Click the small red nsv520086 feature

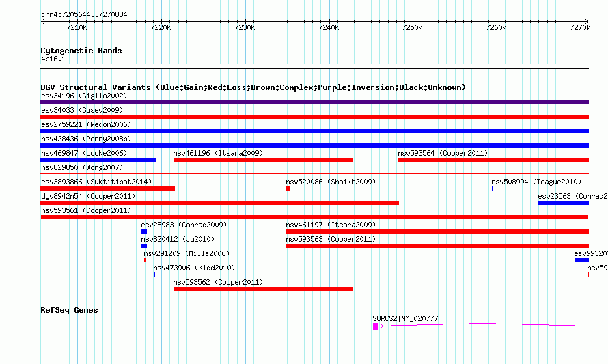[x=288, y=188]
